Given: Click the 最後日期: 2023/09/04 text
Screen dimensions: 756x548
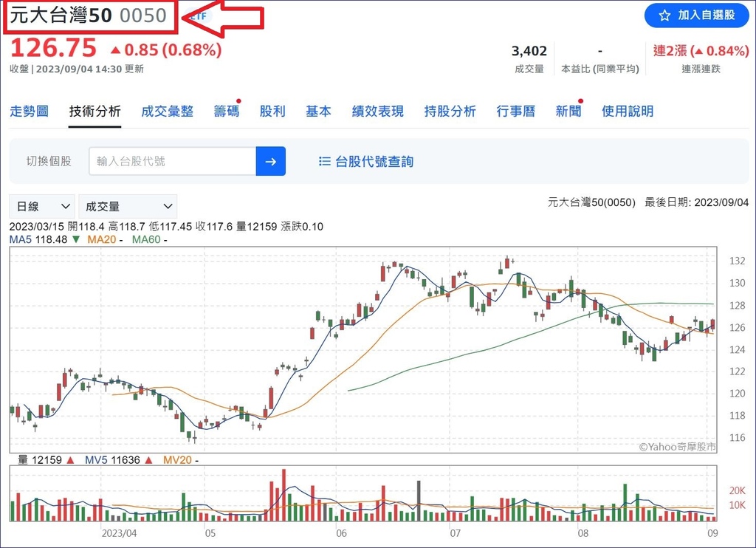Looking at the screenshot, I should [x=697, y=202].
